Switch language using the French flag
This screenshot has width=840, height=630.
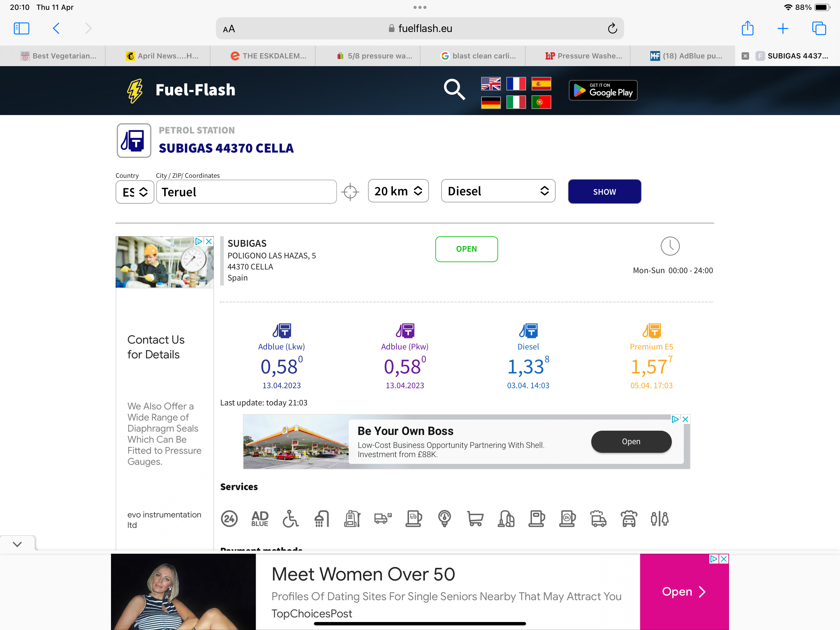click(516, 84)
